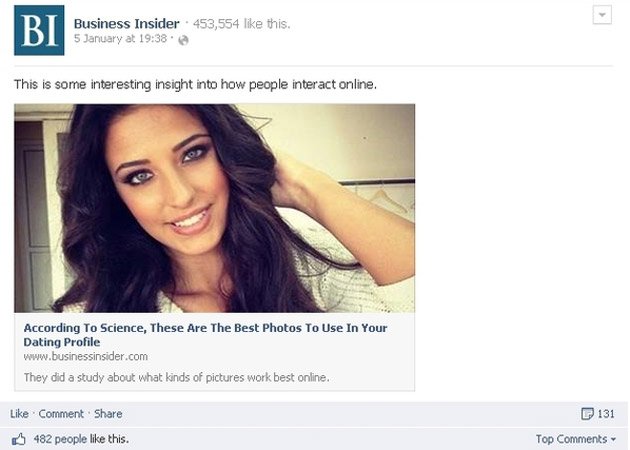Image resolution: width=630 pixels, height=450 pixels.
Task: Open the post options dropdown arrow
Action: (x=602, y=15)
